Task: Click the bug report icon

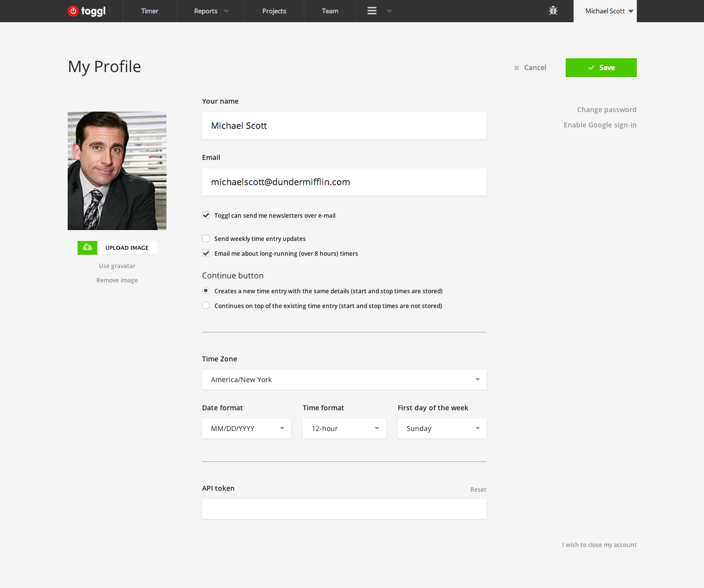Action: [x=553, y=11]
